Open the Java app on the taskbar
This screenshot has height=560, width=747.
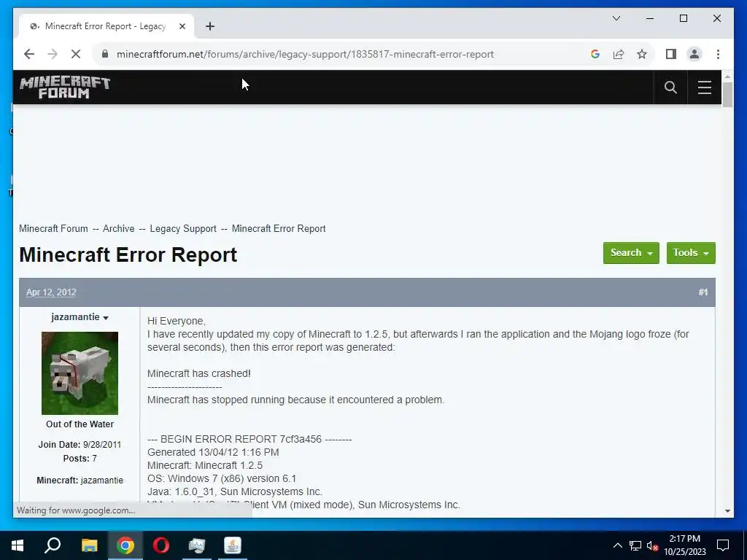[x=233, y=545]
